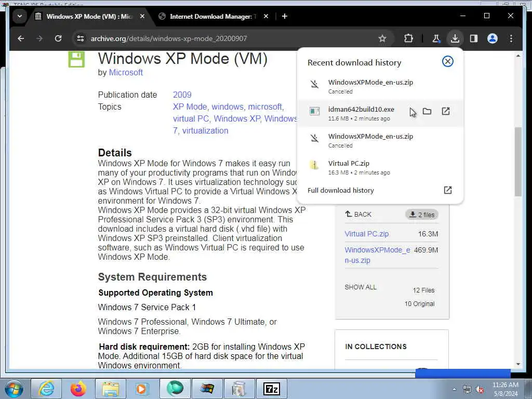This screenshot has width=532, height=399.
Task: Click the page vertical scrollbar thumb
Action: click(518, 162)
